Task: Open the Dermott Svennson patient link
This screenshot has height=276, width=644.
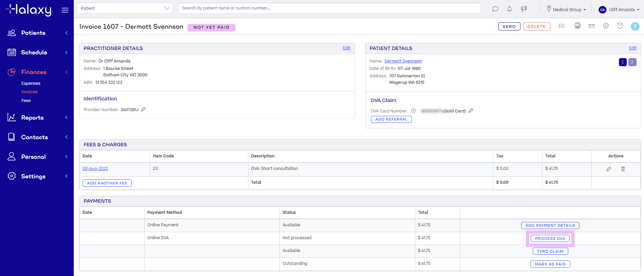Action: (x=403, y=61)
